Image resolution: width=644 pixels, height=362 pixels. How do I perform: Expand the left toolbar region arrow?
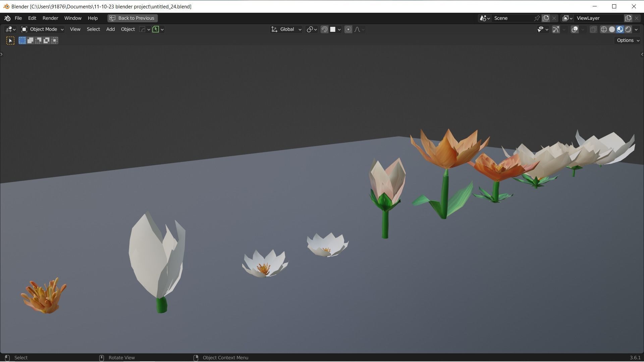pos(2,54)
